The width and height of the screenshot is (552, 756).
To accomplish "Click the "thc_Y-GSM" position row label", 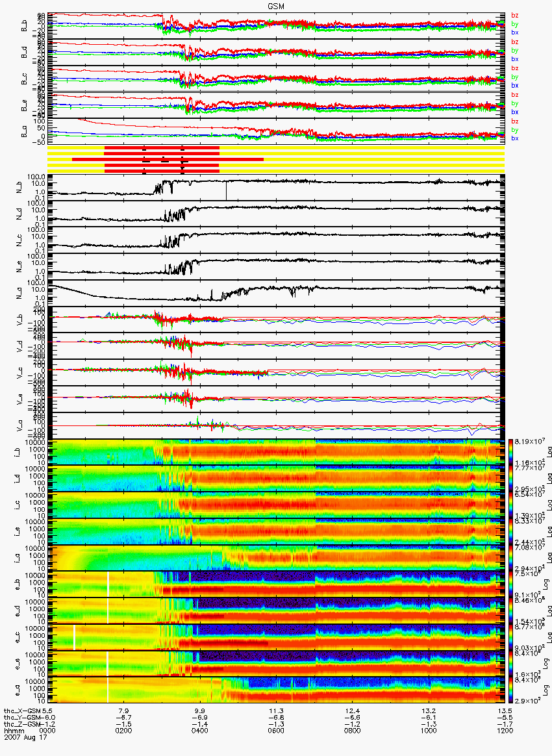I will (22, 718).
